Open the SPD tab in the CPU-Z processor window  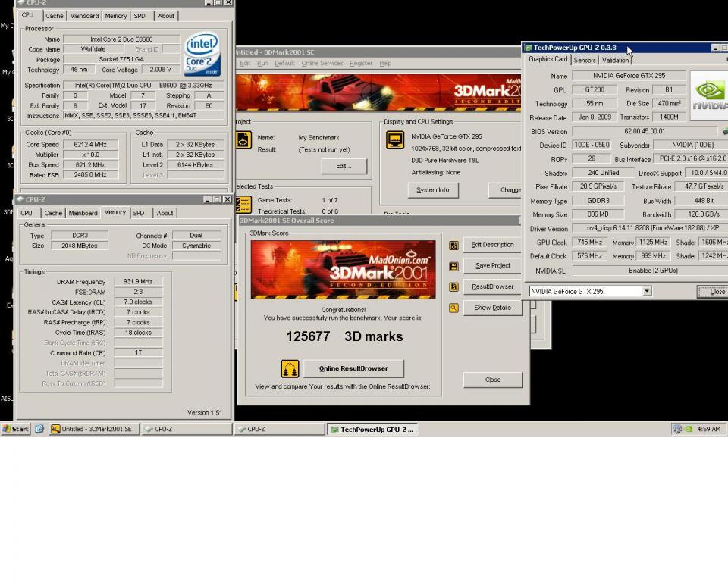[x=140, y=16]
